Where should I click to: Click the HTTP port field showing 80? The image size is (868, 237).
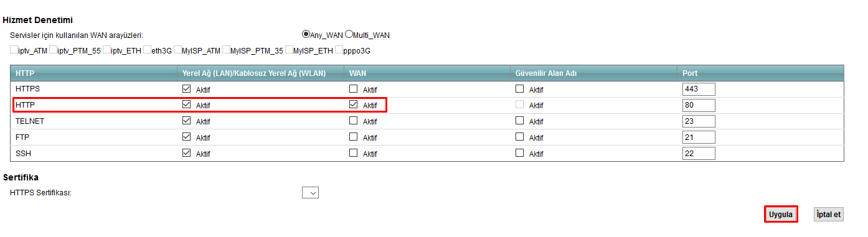click(699, 105)
